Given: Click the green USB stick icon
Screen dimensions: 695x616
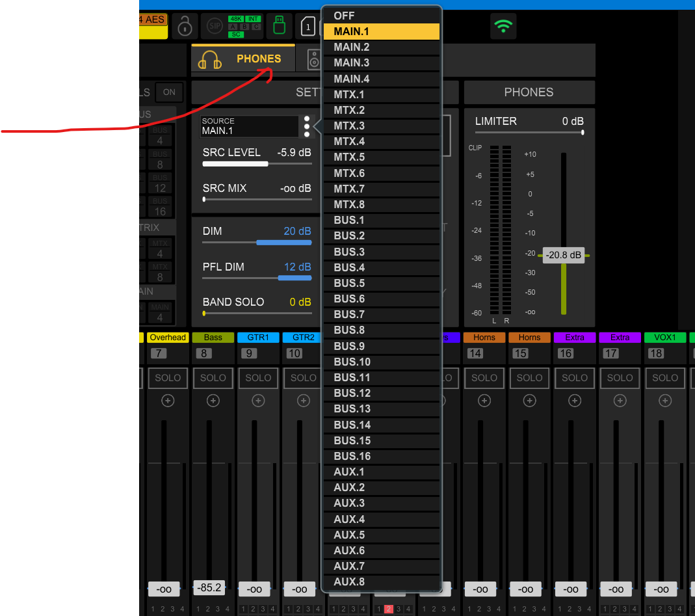Looking at the screenshot, I should [x=280, y=25].
